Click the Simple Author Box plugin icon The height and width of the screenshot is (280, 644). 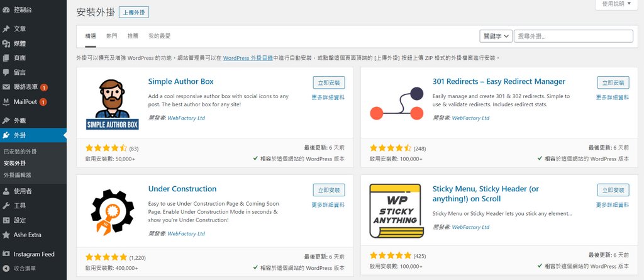[x=112, y=104]
